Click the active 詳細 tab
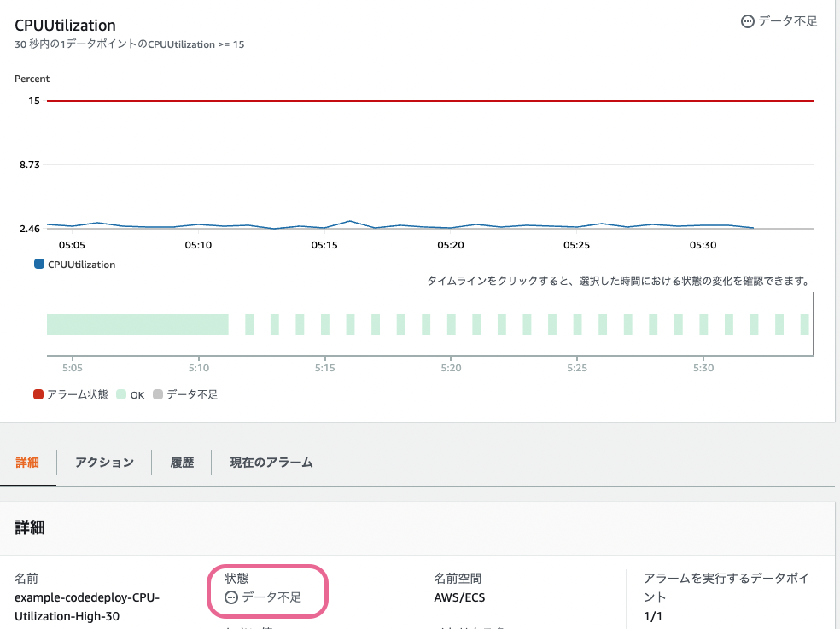 pyautogui.click(x=28, y=462)
